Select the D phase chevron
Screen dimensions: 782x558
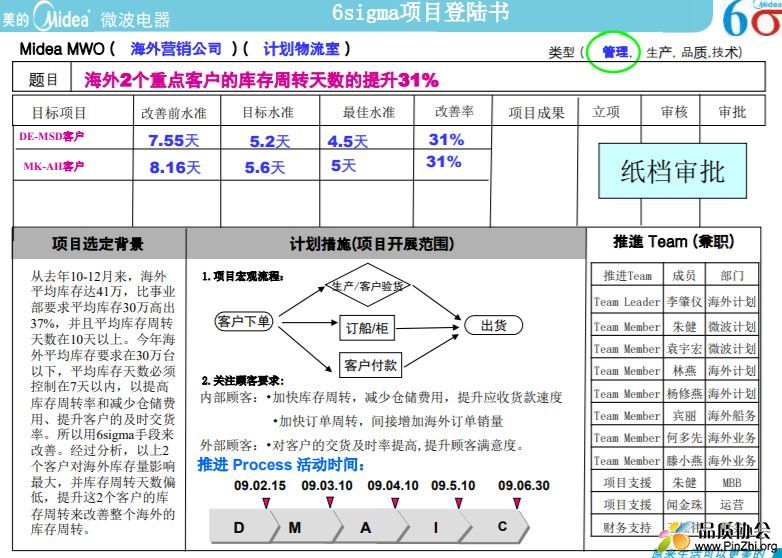[x=243, y=526]
